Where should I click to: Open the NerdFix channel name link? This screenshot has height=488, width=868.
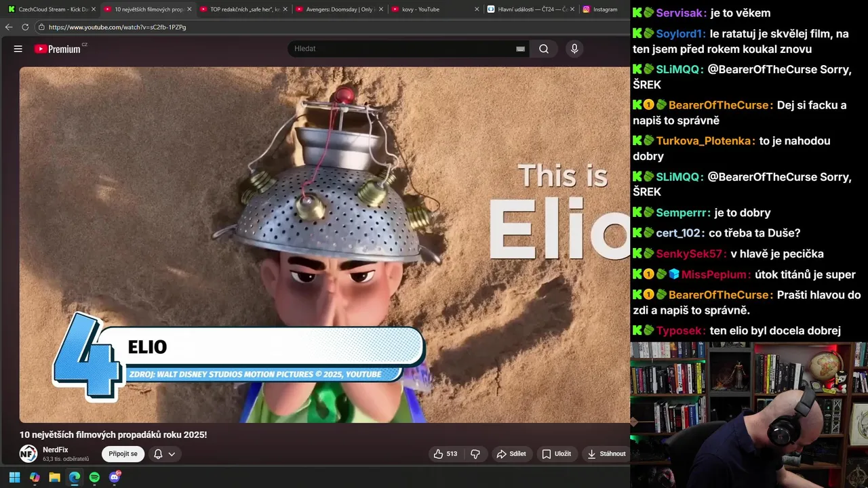point(56,450)
